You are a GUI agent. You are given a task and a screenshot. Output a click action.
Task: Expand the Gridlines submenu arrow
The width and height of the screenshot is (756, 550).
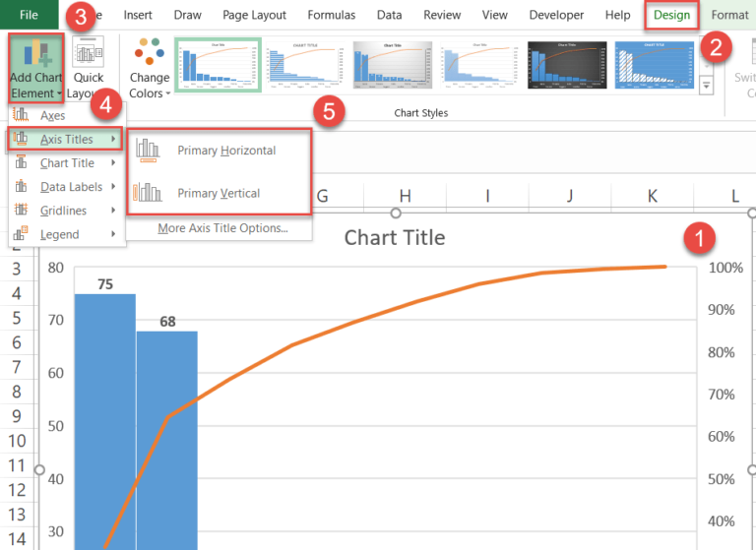click(x=113, y=210)
